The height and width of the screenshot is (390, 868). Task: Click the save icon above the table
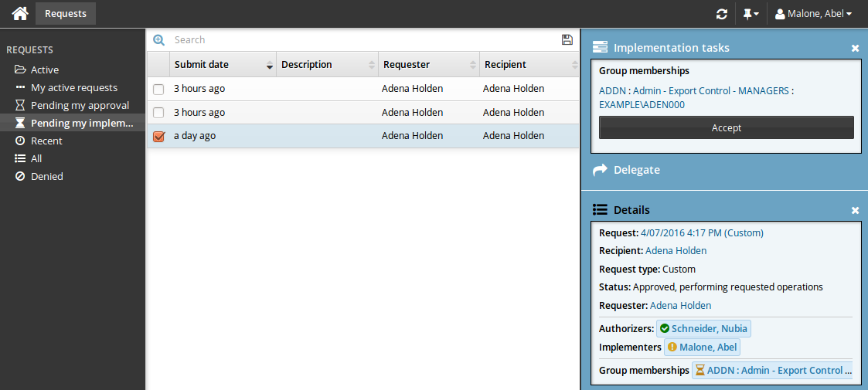(567, 40)
